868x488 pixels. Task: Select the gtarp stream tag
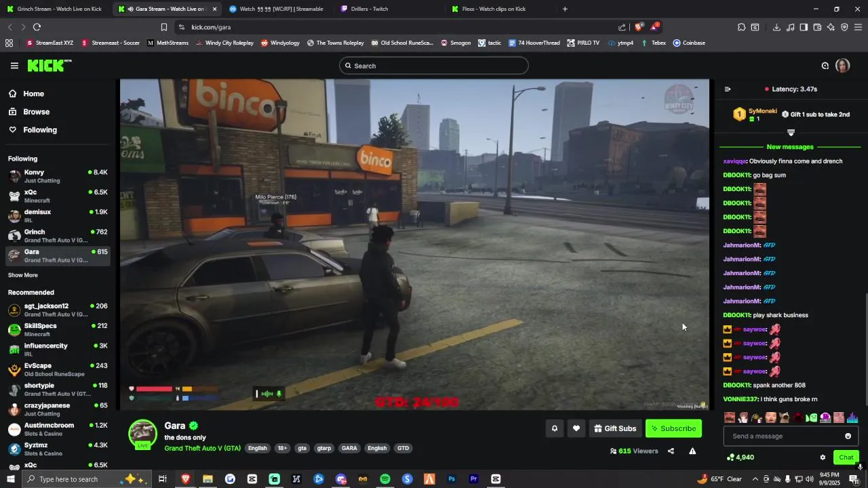tap(324, 448)
